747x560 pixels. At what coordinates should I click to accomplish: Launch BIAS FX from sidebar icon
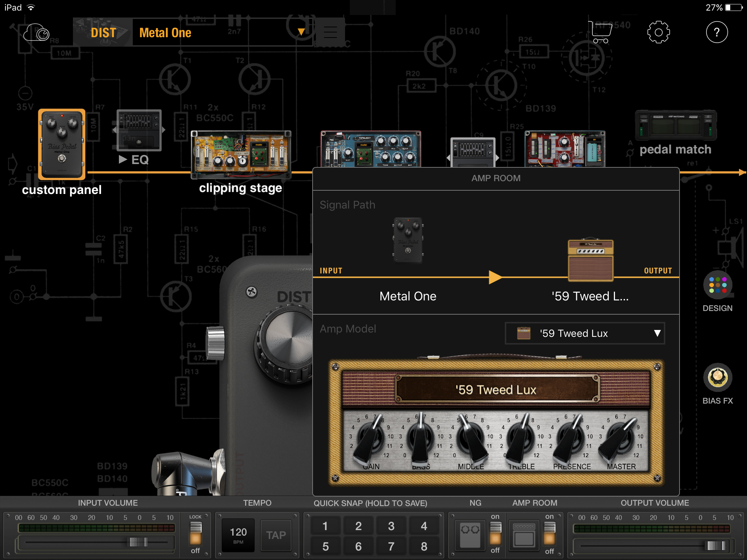pos(717,377)
